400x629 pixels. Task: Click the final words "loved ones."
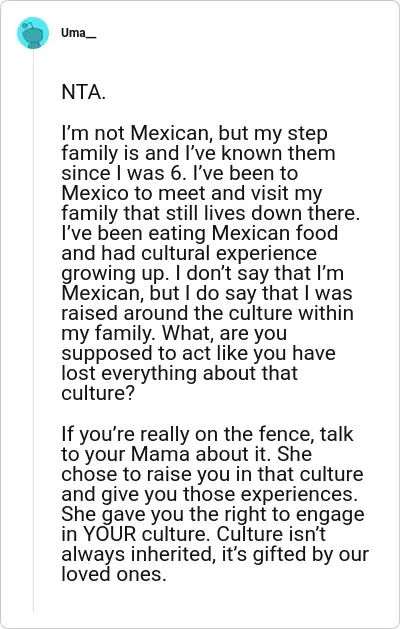click(x=114, y=575)
